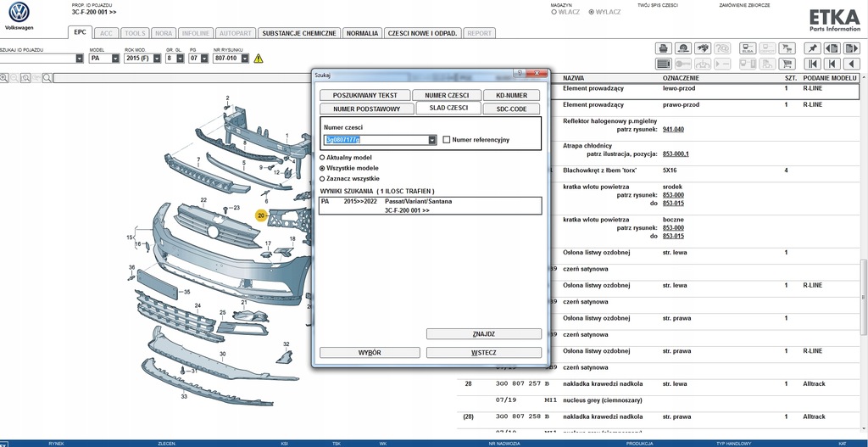Select the Aktualny model radio option
This screenshot has width=868, height=447.
click(x=322, y=158)
